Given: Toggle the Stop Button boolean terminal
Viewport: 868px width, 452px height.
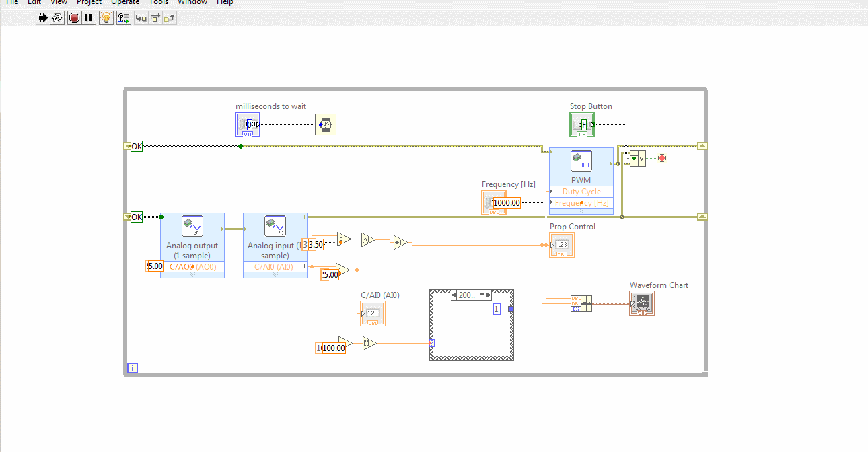Looking at the screenshot, I should (581, 124).
